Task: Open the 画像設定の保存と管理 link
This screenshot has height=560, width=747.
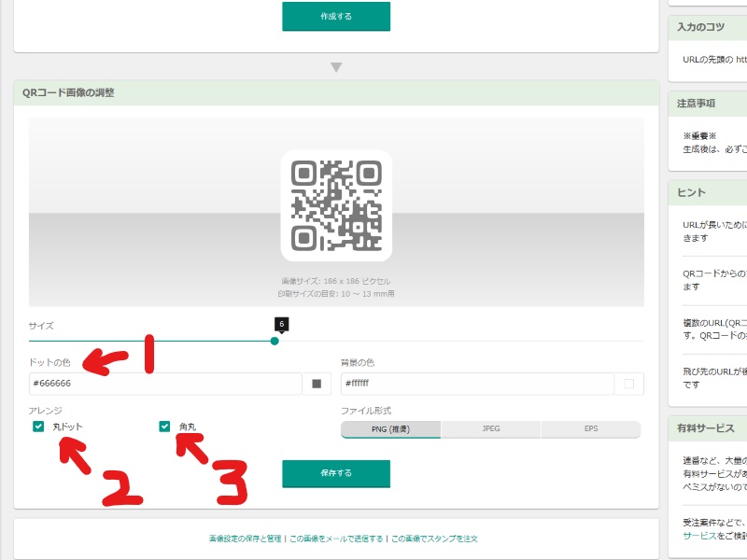Action: tap(245, 539)
